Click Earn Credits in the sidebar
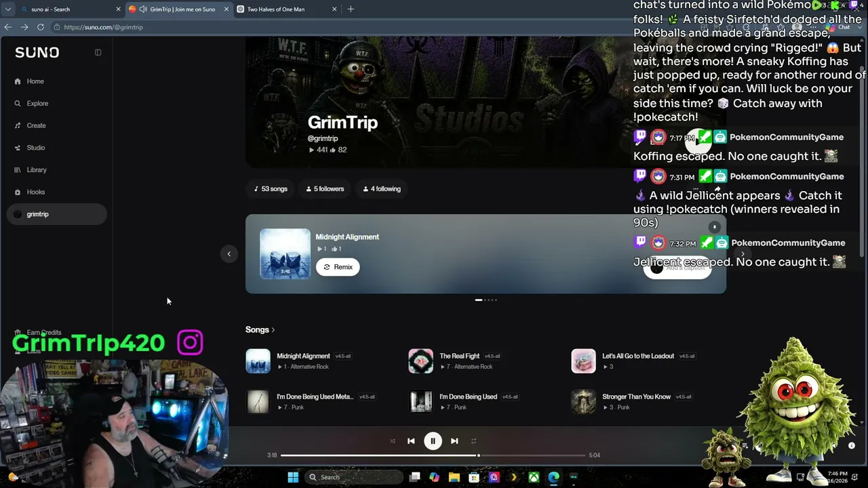 pyautogui.click(x=43, y=333)
